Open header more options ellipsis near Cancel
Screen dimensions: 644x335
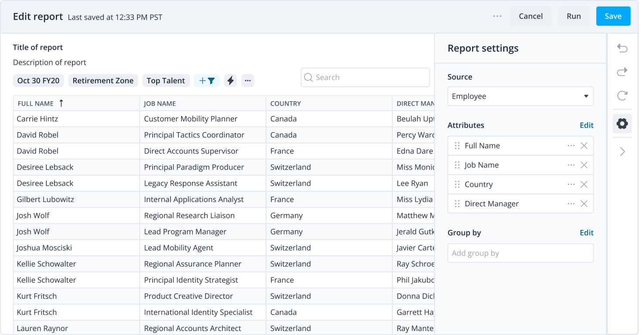click(x=497, y=16)
